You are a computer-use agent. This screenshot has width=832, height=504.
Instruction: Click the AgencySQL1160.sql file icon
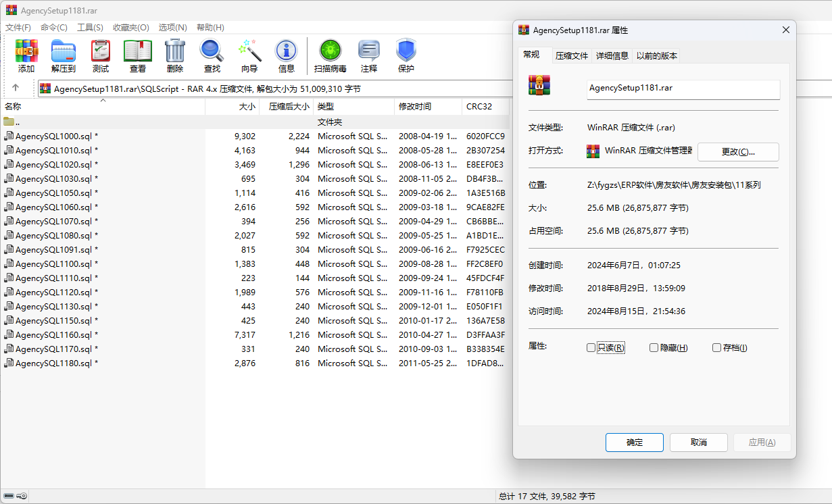click(x=9, y=334)
